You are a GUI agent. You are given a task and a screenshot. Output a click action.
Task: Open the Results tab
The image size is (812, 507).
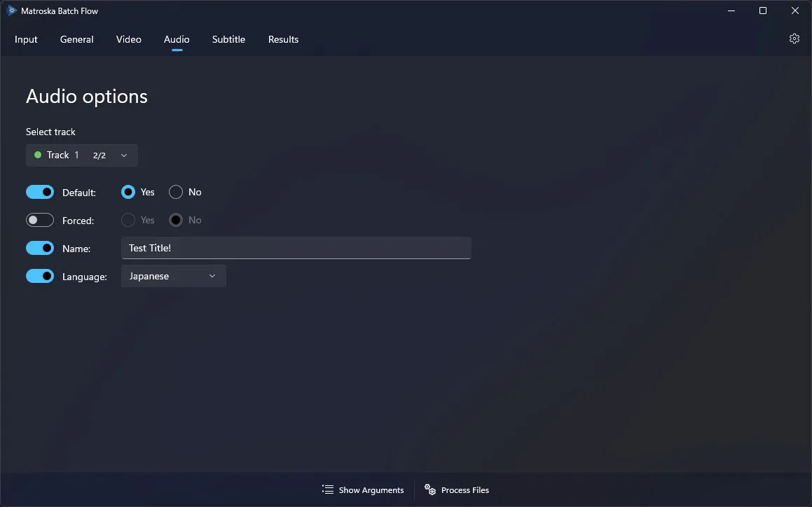[283, 39]
